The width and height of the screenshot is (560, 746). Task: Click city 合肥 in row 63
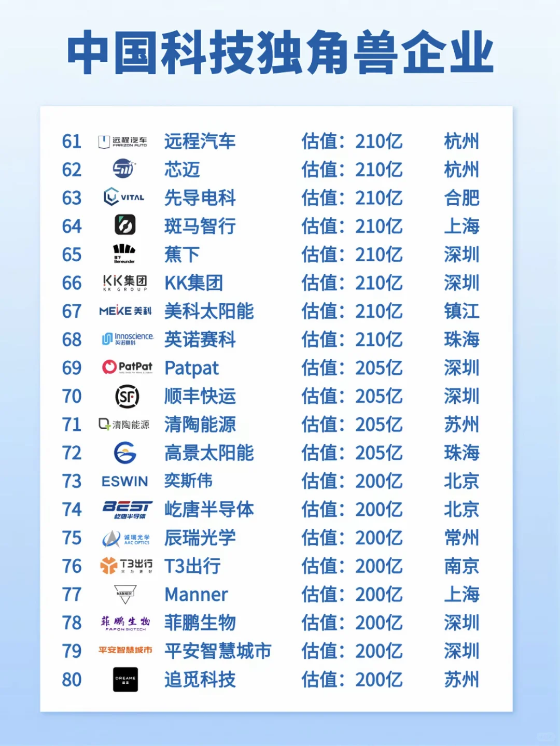pyautogui.click(x=461, y=198)
